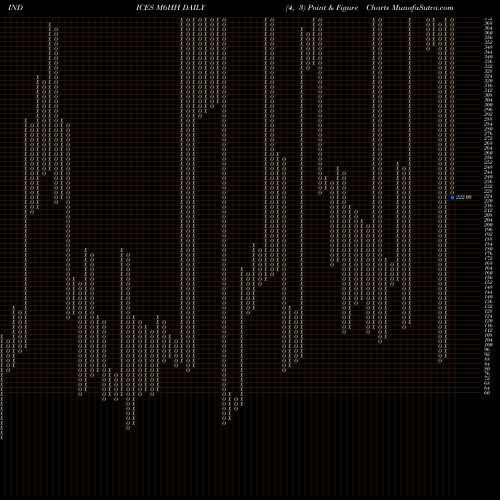Click the 222.09 current price label

click(464, 197)
